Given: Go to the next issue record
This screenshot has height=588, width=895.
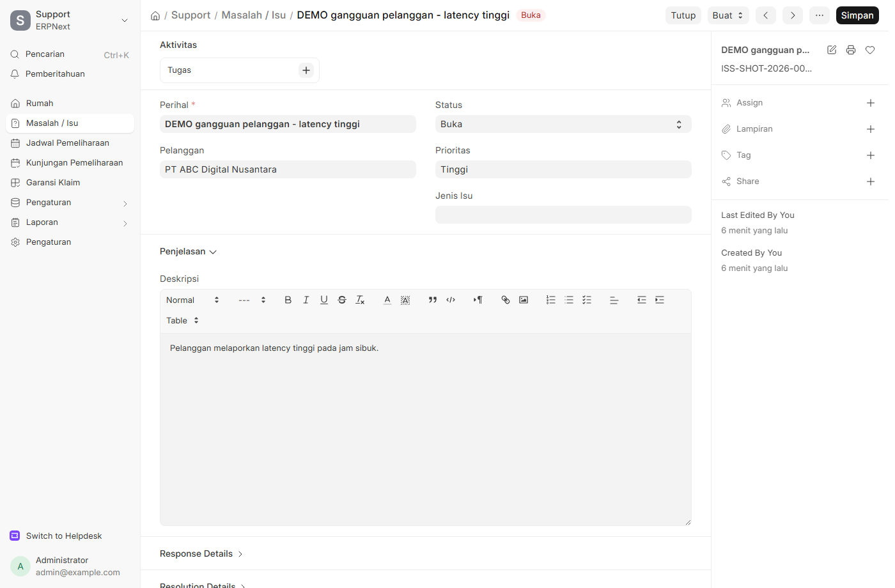Looking at the screenshot, I should coord(793,15).
